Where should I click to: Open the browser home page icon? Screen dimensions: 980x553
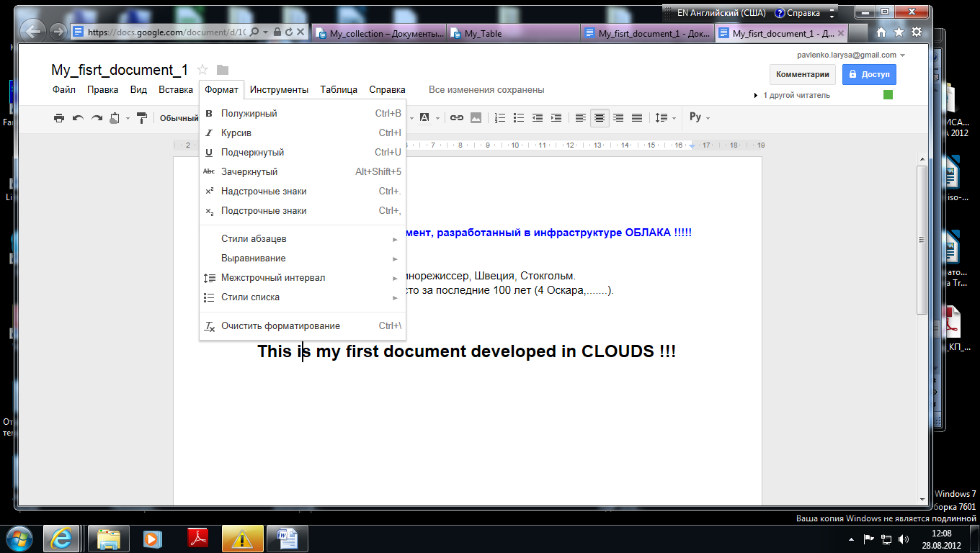click(x=881, y=32)
